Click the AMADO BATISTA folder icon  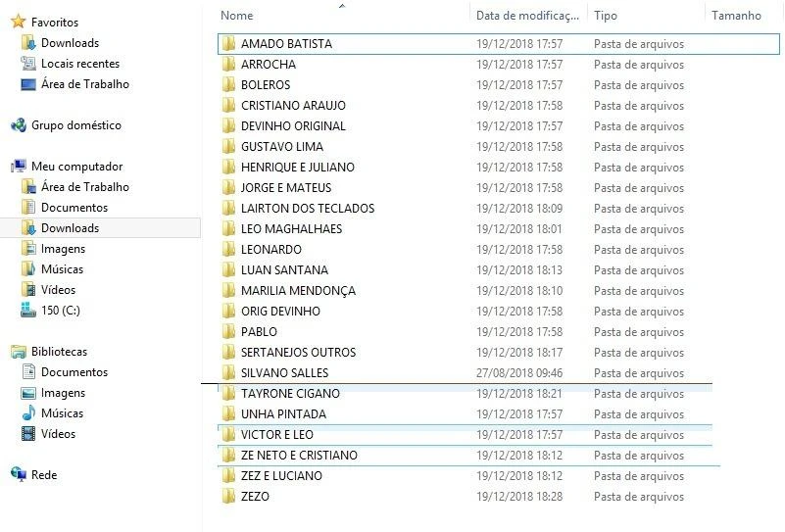click(228, 43)
